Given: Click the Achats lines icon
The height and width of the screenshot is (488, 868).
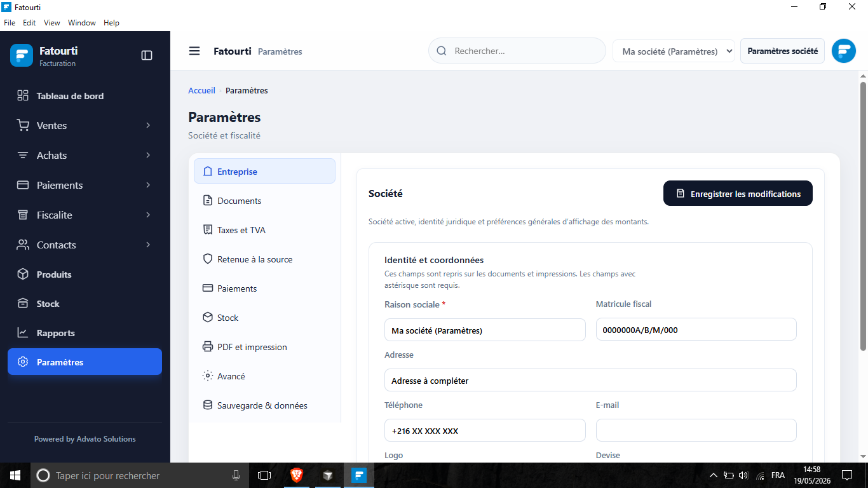Looking at the screenshot, I should (x=23, y=155).
